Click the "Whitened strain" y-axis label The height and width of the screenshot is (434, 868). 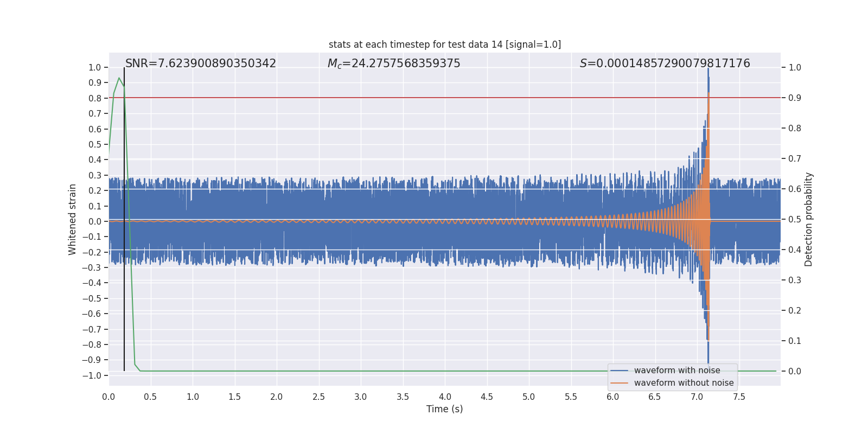(72, 219)
